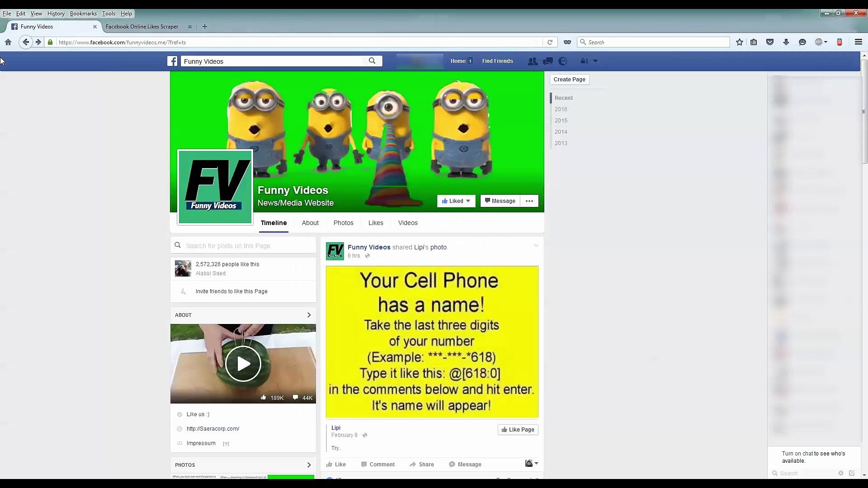Toggle the Liked button on page
Viewport: 868px width, 488px height.
click(456, 201)
